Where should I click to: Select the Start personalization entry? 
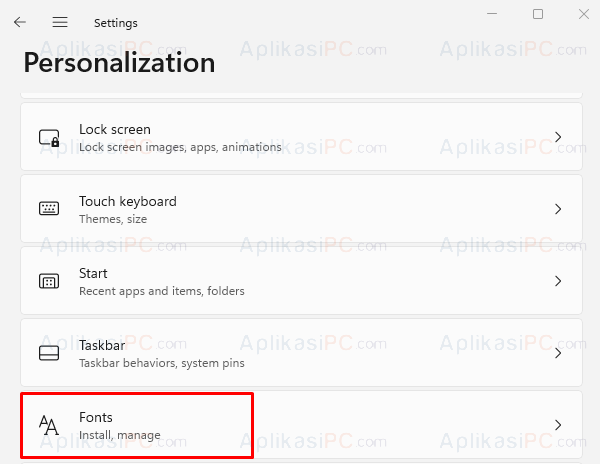pyautogui.click(x=302, y=281)
